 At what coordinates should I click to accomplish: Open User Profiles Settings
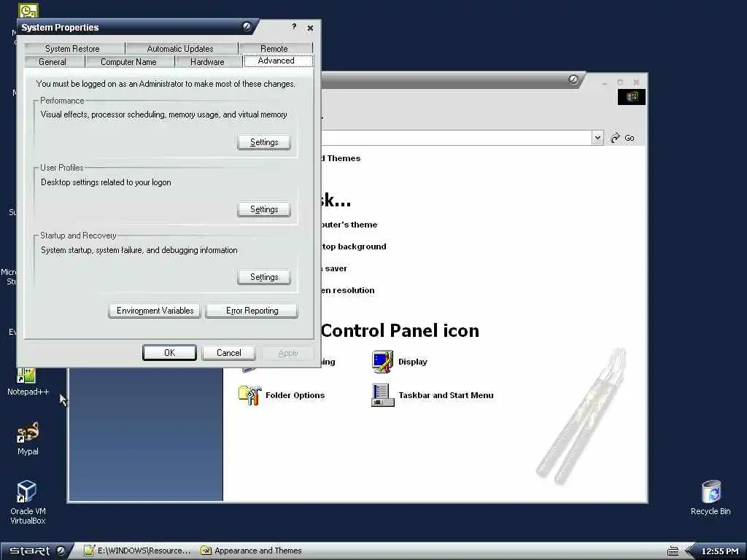tap(264, 209)
